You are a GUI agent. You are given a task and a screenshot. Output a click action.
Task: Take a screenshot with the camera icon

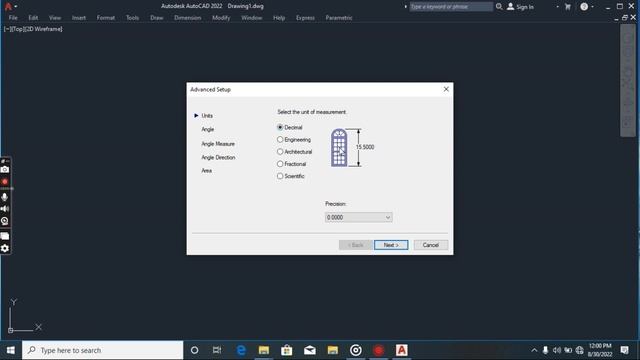[x=5, y=169]
